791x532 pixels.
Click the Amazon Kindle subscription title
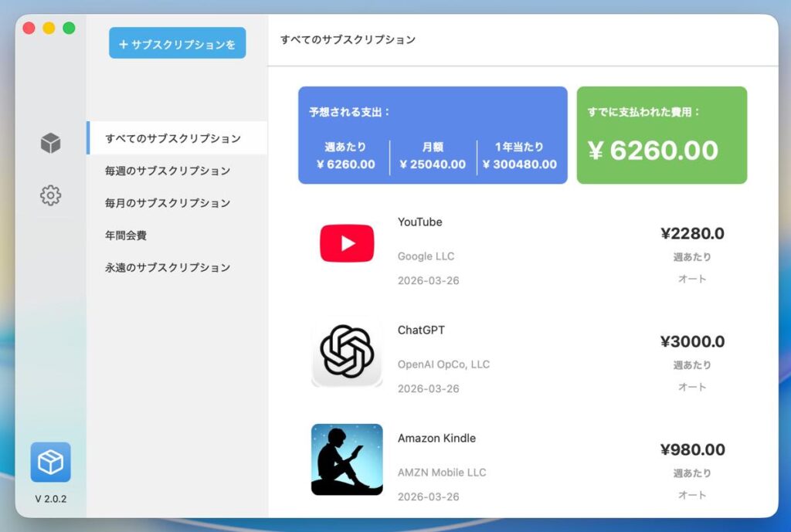(436, 439)
